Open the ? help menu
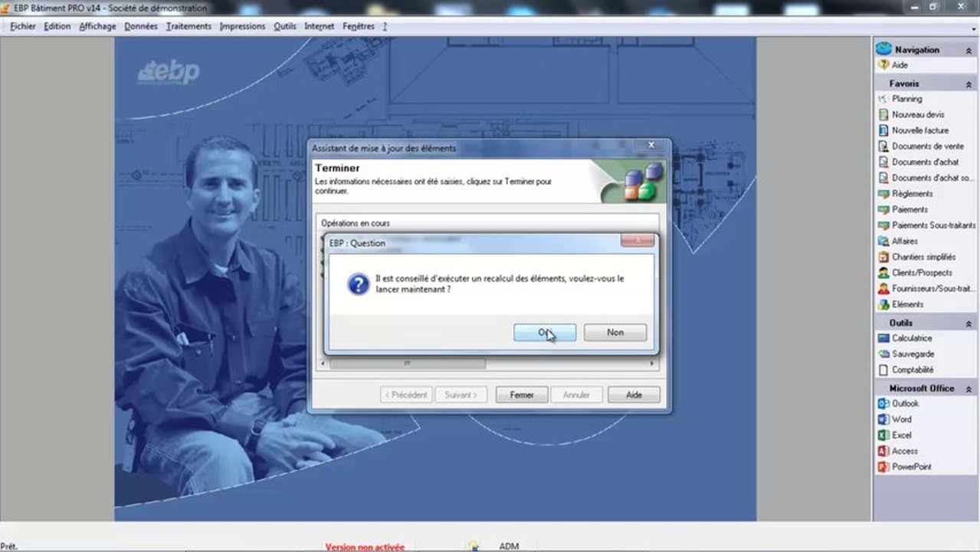This screenshot has width=980, height=552. 385,26
